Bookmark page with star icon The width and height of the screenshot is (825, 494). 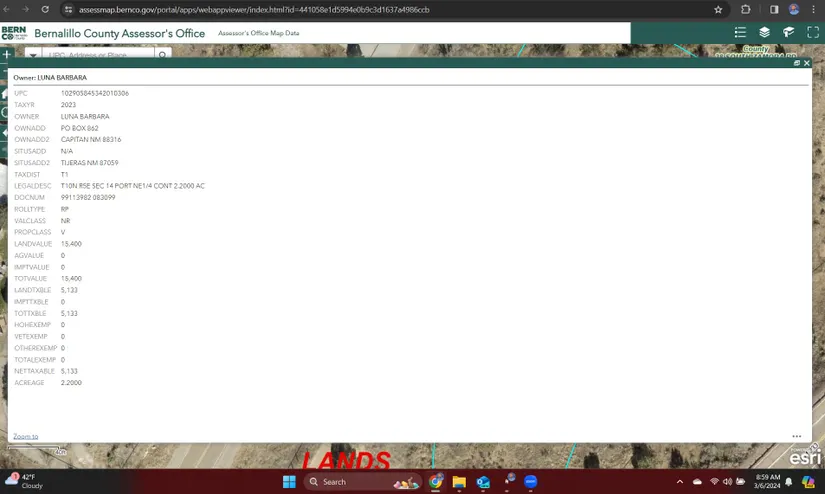pos(718,9)
